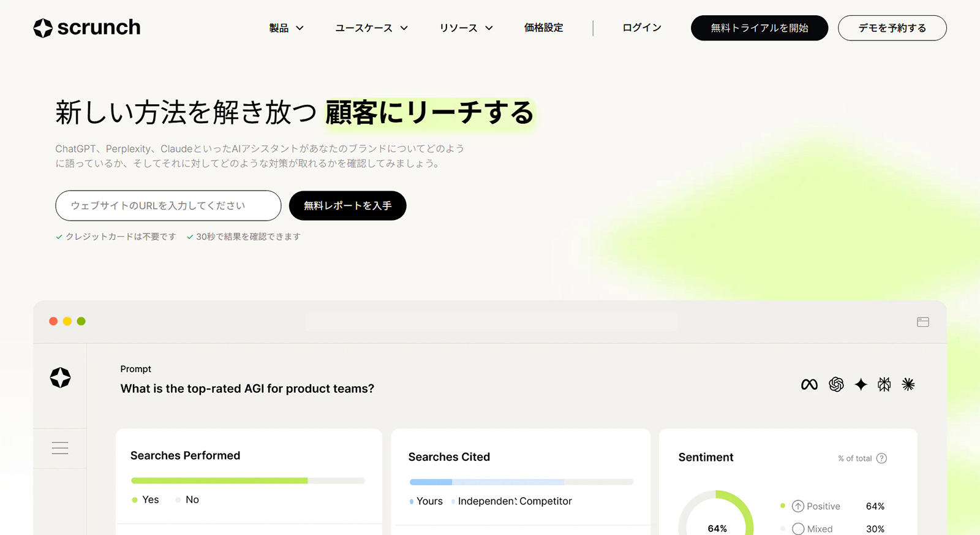Image resolution: width=980 pixels, height=535 pixels.
Task: Click the Positive up-arrow icon
Action: pos(798,506)
